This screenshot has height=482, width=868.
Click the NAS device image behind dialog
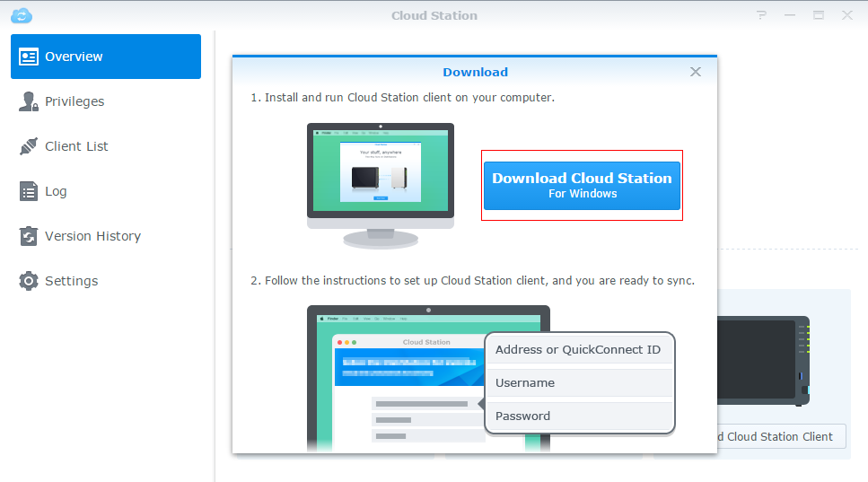point(764,360)
